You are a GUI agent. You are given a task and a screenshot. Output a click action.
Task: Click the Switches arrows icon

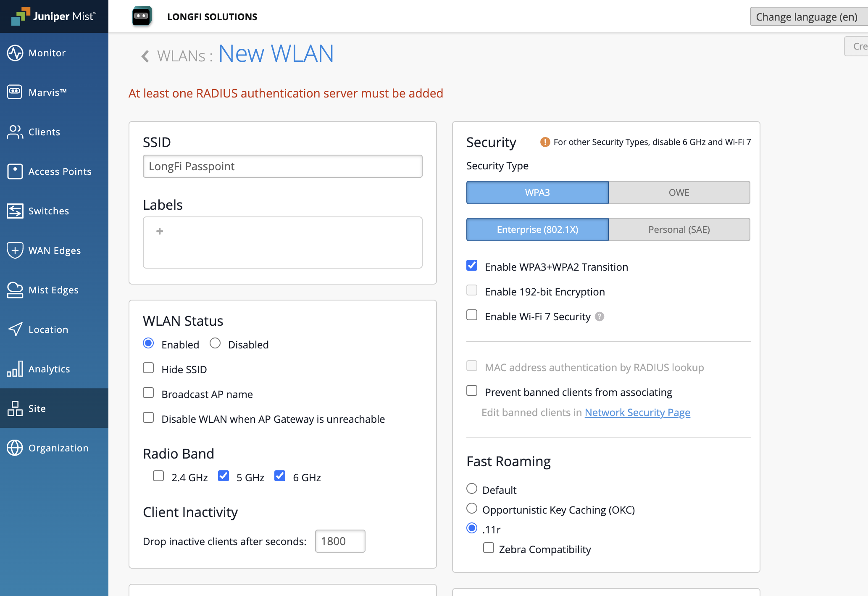click(15, 211)
